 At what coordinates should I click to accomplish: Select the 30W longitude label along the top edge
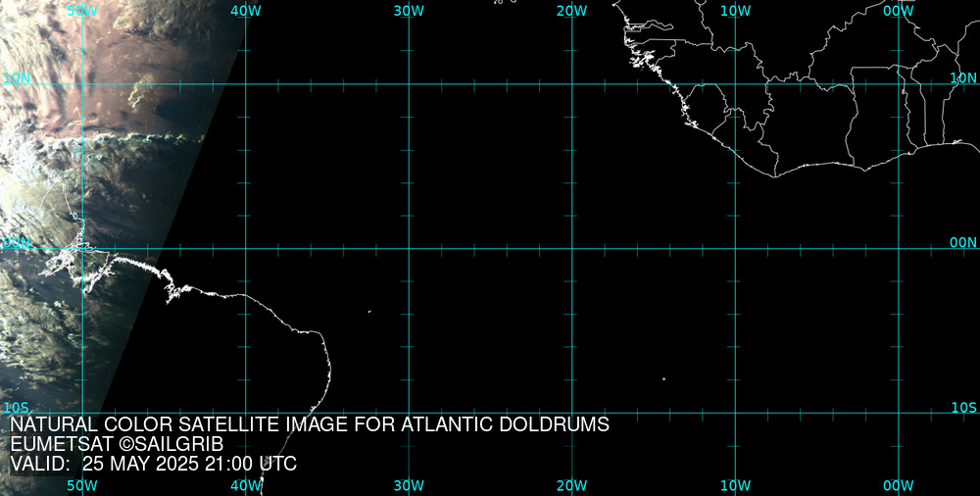tap(410, 11)
